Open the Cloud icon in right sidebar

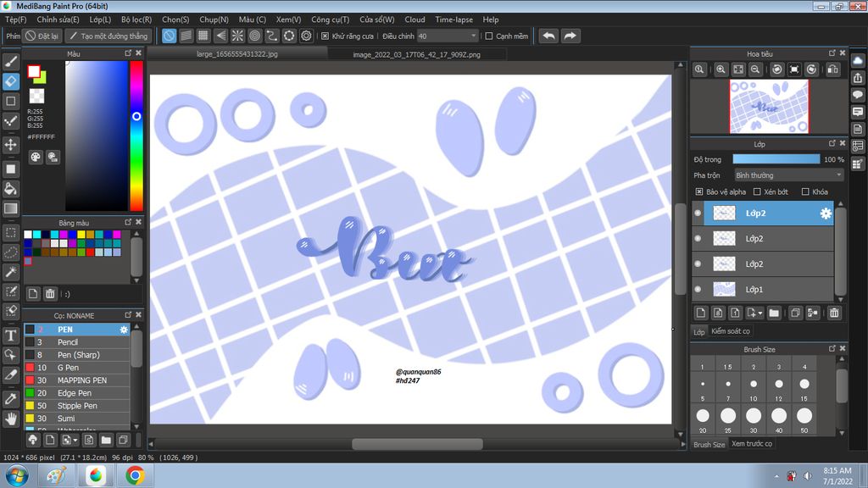point(858,61)
